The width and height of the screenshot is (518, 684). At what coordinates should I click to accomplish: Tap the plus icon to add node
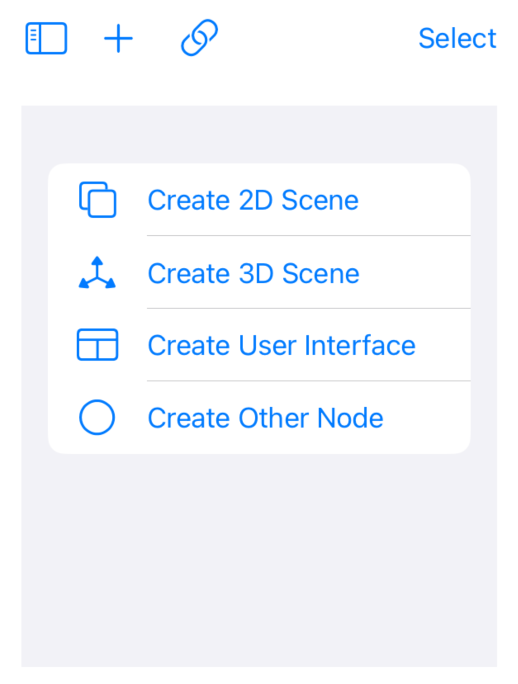[118, 38]
